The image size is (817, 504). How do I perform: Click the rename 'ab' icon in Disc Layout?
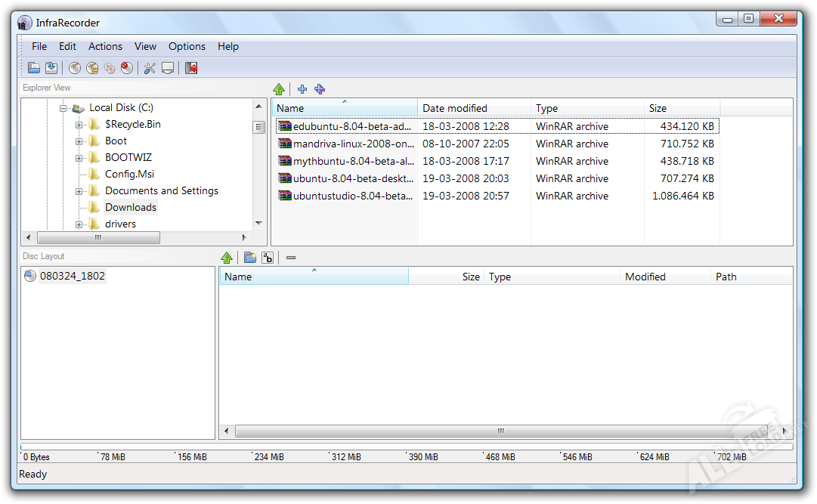click(268, 258)
